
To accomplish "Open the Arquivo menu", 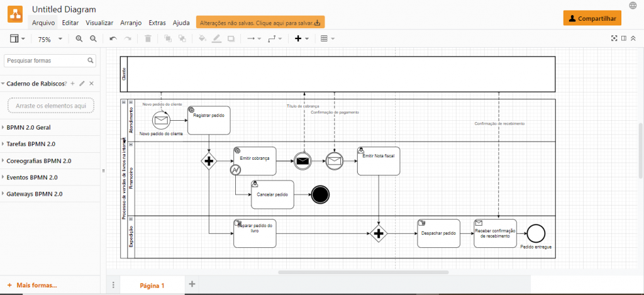I will [x=43, y=23].
